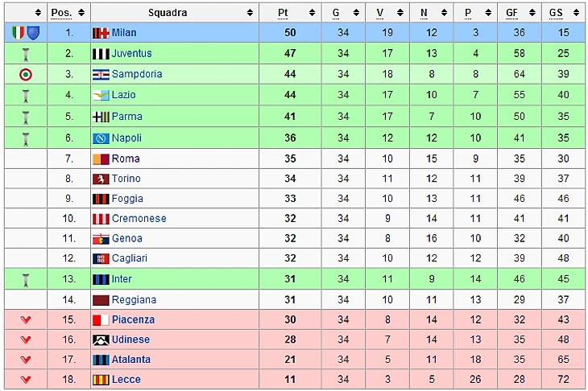Click the Atalanta club crest icon
Image resolution: width=588 pixels, height=391 pixels.
[x=101, y=360]
